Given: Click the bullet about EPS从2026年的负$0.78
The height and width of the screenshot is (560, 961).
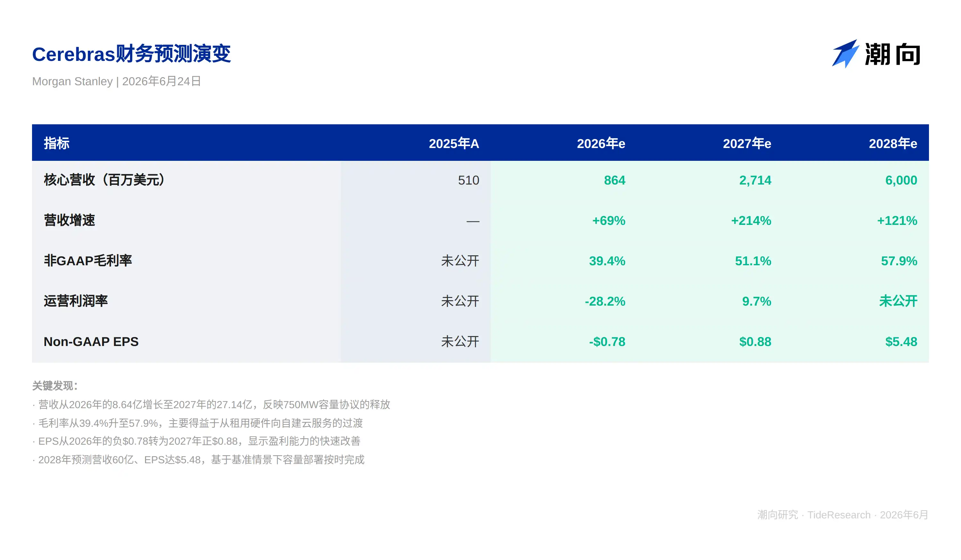Looking at the screenshot, I should click(x=196, y=441).
